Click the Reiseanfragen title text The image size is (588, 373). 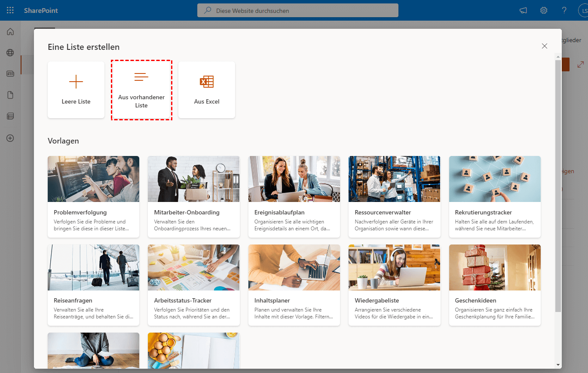[73, 300]
